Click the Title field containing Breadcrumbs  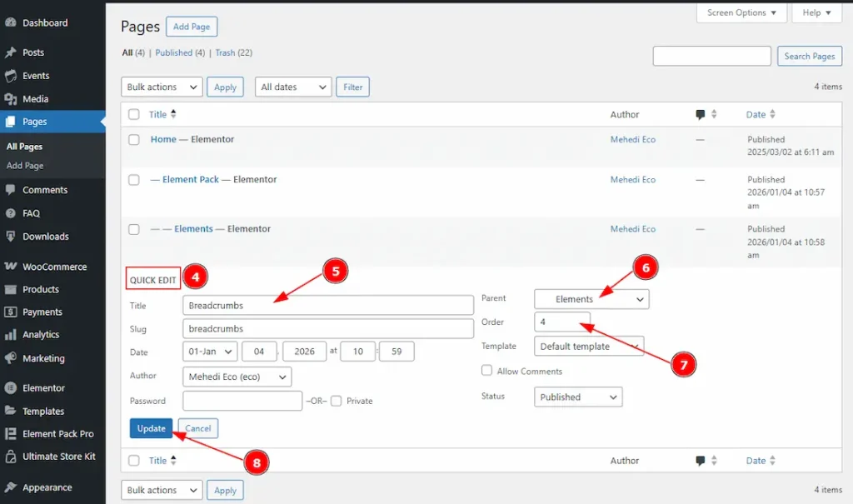point(328,306)
